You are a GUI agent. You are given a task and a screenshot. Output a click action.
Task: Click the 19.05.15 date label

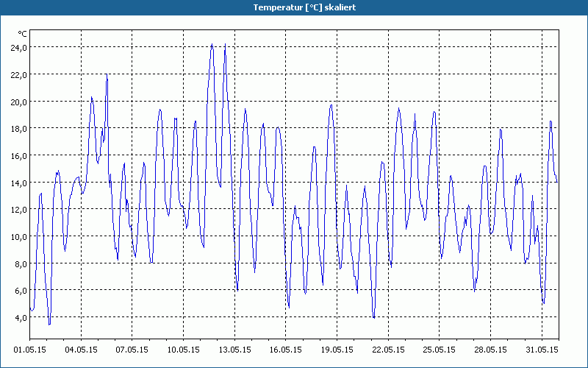point(337,350)
